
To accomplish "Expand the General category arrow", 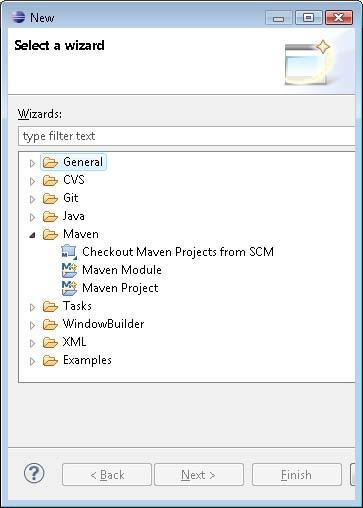I will coord(32,163).
